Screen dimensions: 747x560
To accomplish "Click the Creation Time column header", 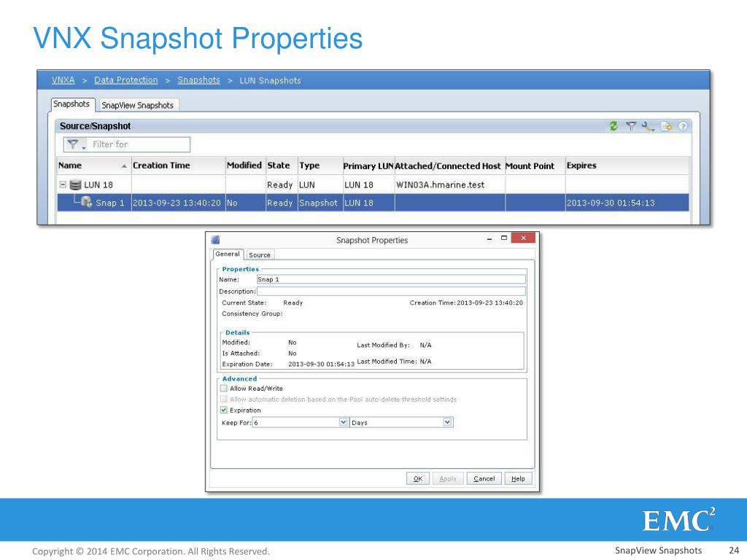I will click(x=178, y=166).
